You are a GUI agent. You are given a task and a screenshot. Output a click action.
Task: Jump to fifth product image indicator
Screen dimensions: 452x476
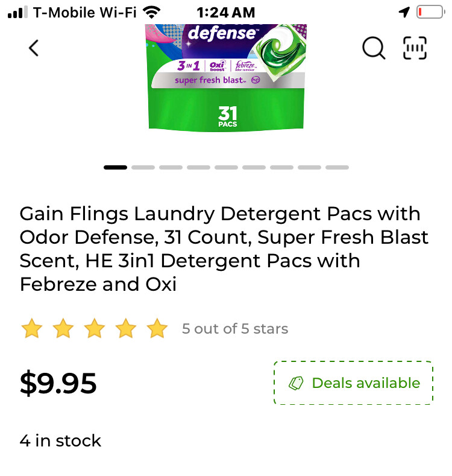click(x=227, y=167)
